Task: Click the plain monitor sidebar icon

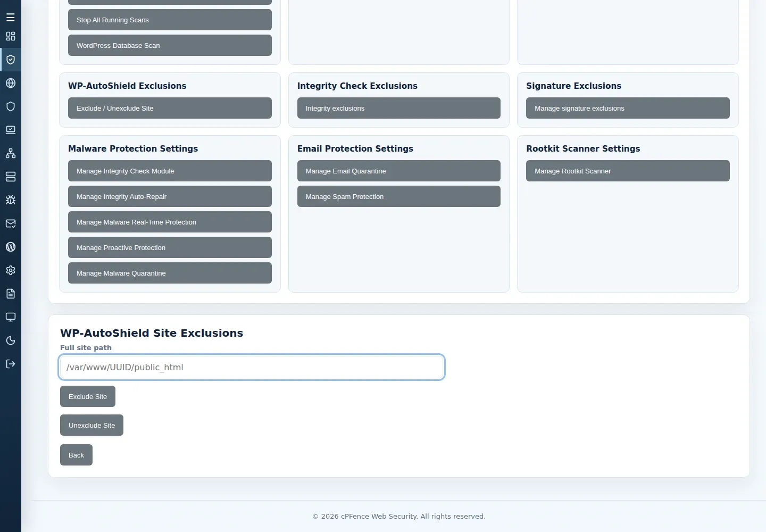Action: 11,317
